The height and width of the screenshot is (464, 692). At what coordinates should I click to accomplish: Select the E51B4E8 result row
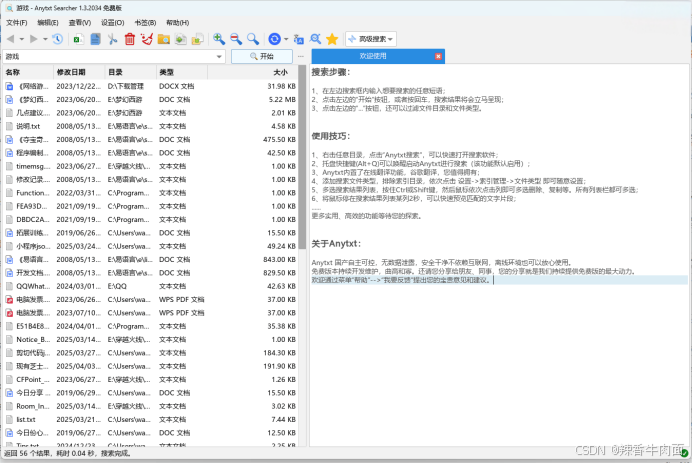(x=150, y=326)
